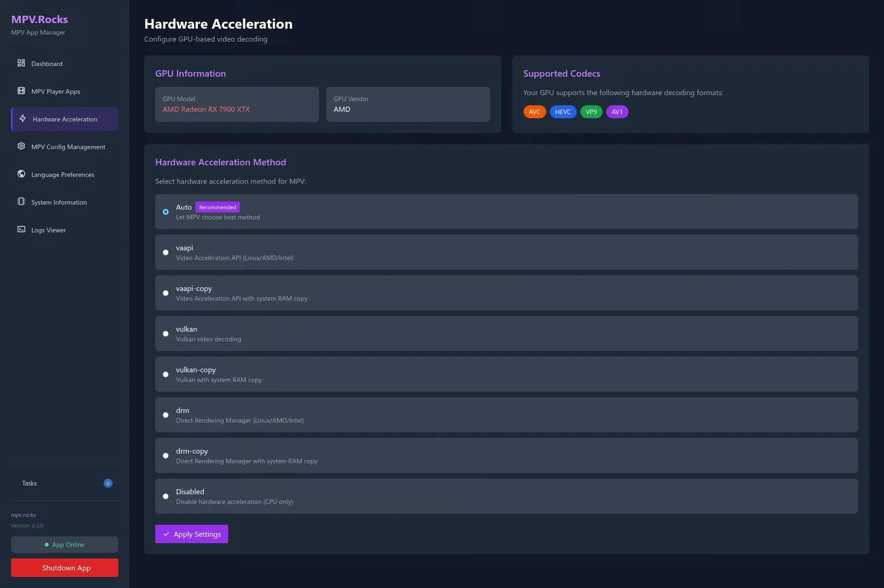Click the Dashboard grid icon in sidebar

(21, 63)
